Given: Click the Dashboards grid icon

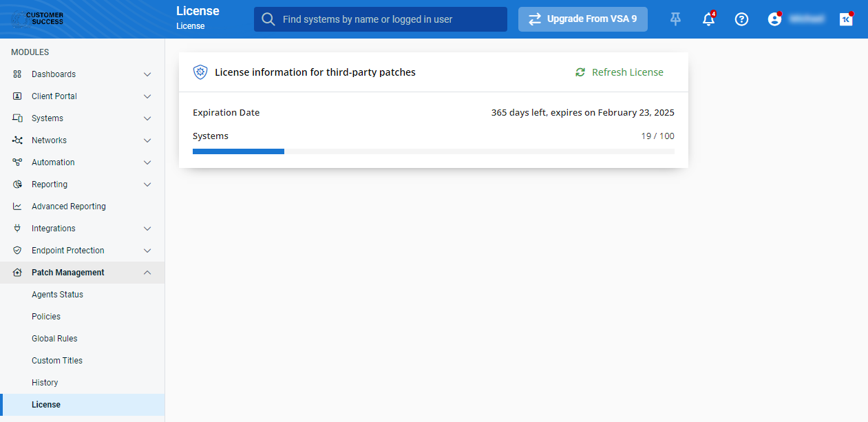Looking at the screenshot, I should click(17, 74).
